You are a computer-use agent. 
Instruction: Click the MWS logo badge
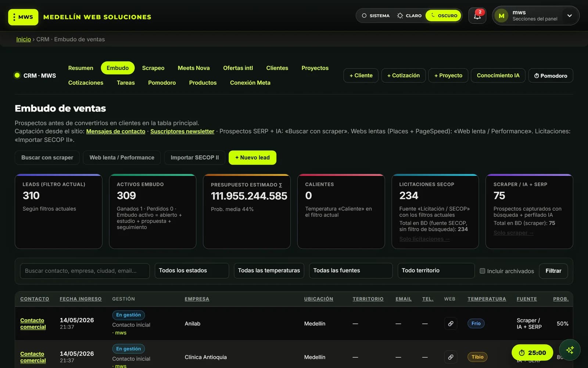coord(23,17)
